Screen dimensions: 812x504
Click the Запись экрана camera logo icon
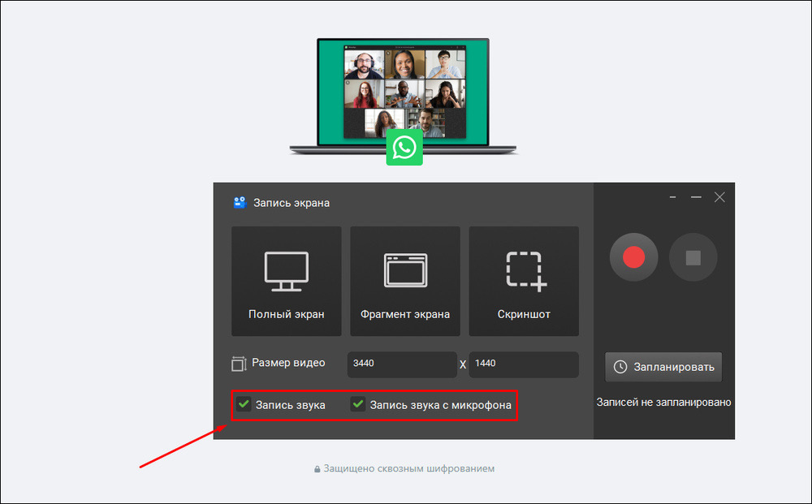click(240, 202)
